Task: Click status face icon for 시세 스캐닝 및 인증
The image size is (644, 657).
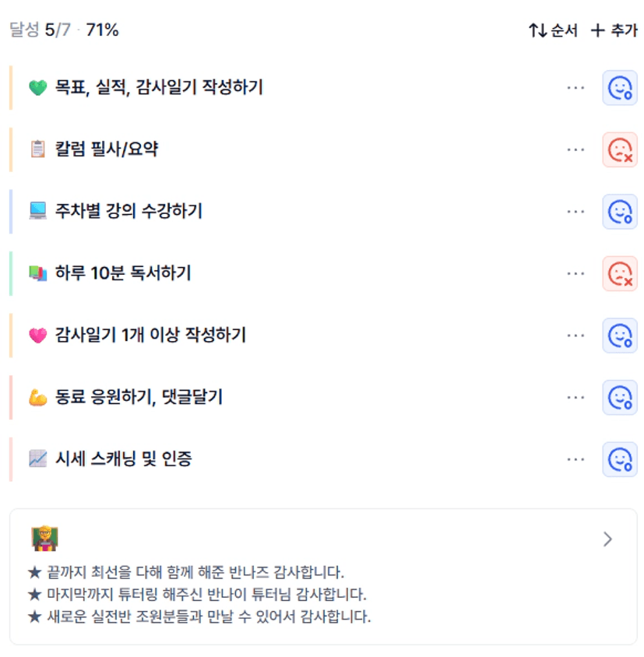Action: (620, 459)
